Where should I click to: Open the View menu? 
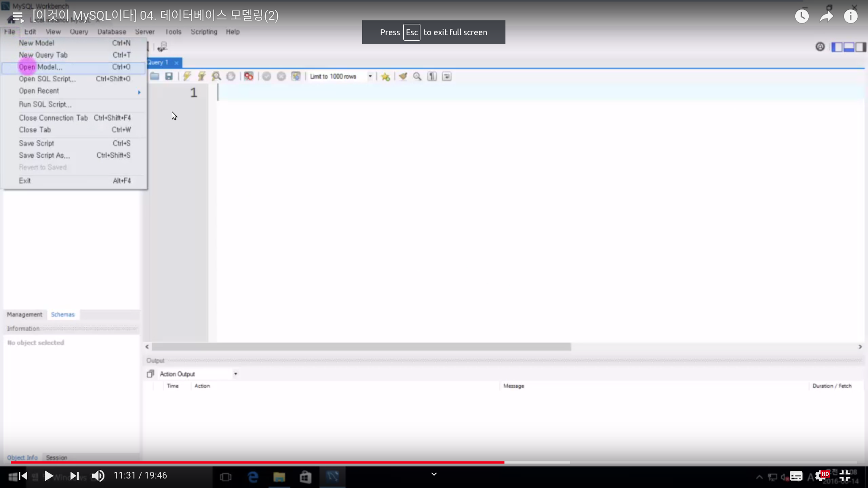point(53,32)
